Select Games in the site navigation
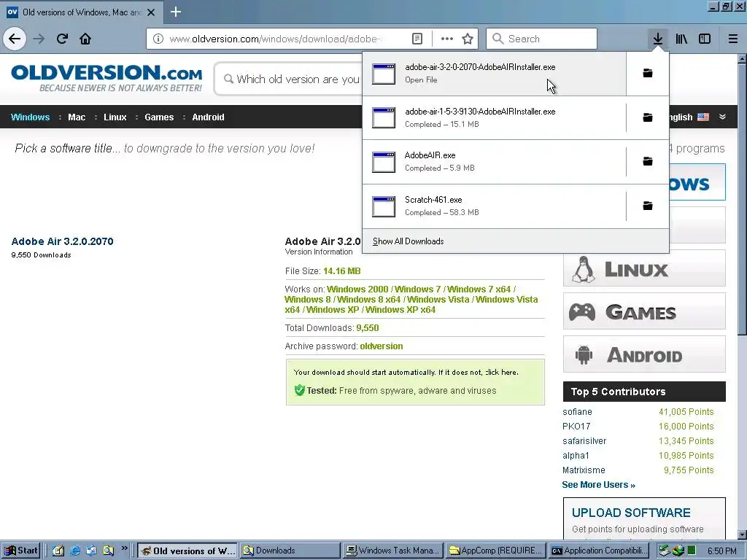 [159, 117]
